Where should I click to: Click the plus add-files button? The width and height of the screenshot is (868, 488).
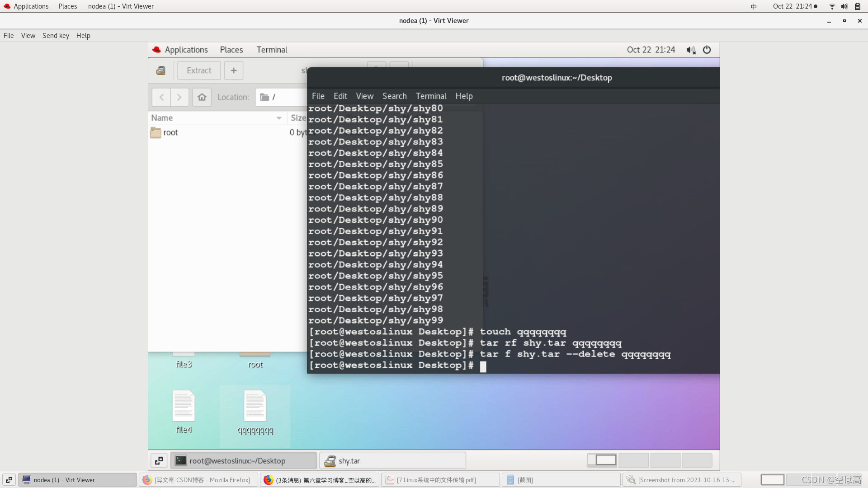234,70
